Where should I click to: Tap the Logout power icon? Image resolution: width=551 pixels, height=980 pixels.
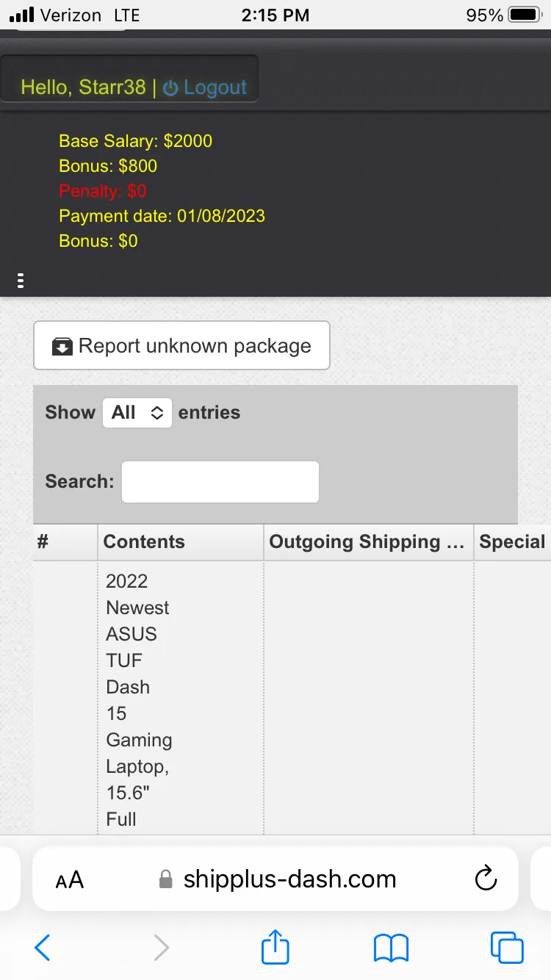(170, 88)
